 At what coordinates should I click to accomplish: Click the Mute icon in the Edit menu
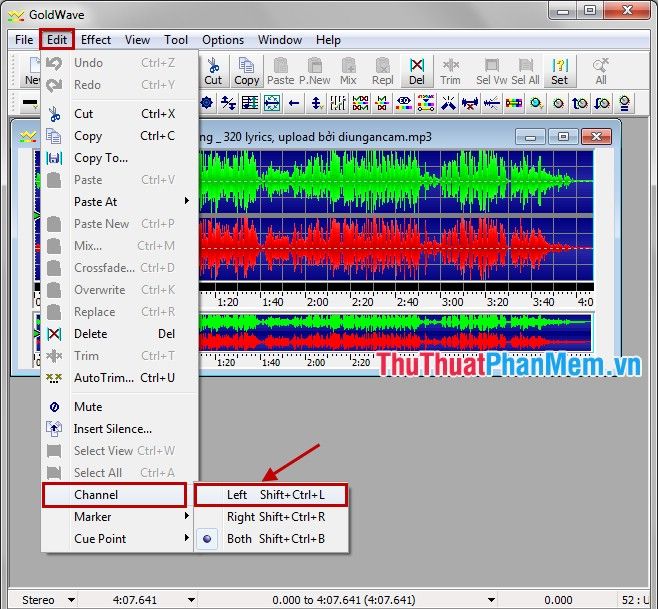[54, 407]
